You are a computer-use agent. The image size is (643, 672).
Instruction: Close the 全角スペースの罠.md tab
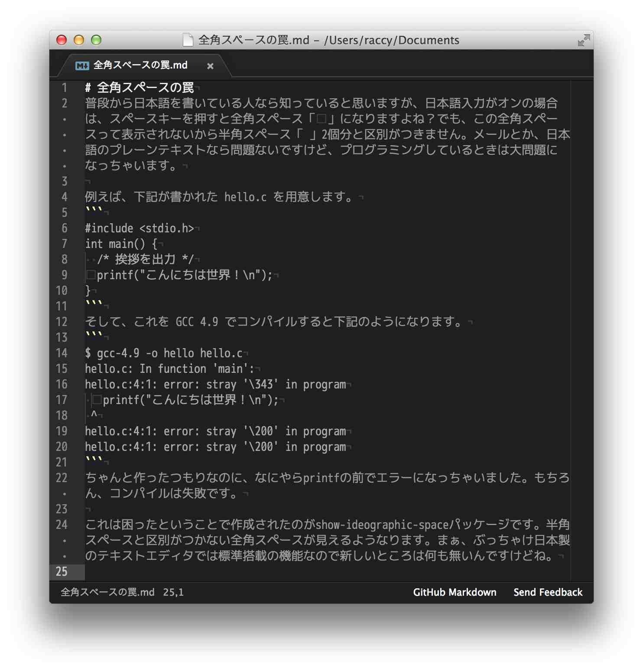210,66
